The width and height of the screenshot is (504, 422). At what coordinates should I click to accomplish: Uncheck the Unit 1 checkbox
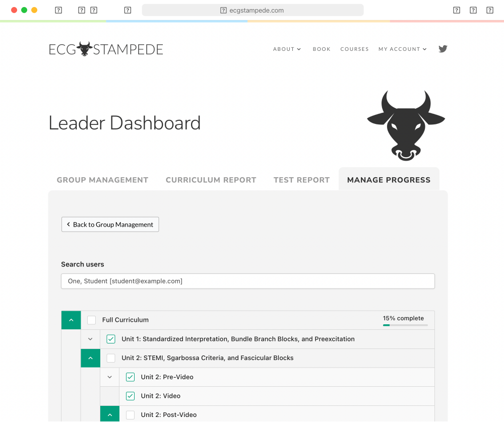[111, 339]
